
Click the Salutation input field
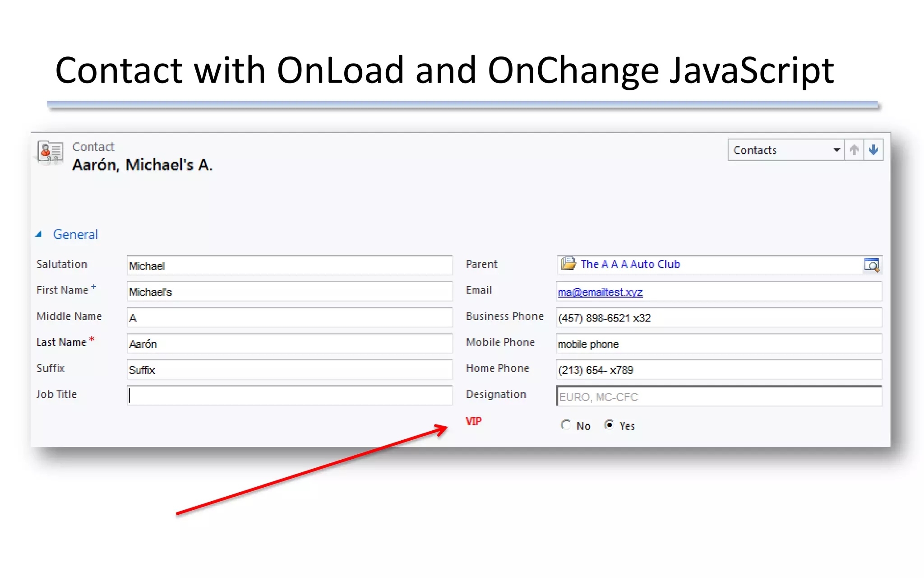click(x=289, y=266)
